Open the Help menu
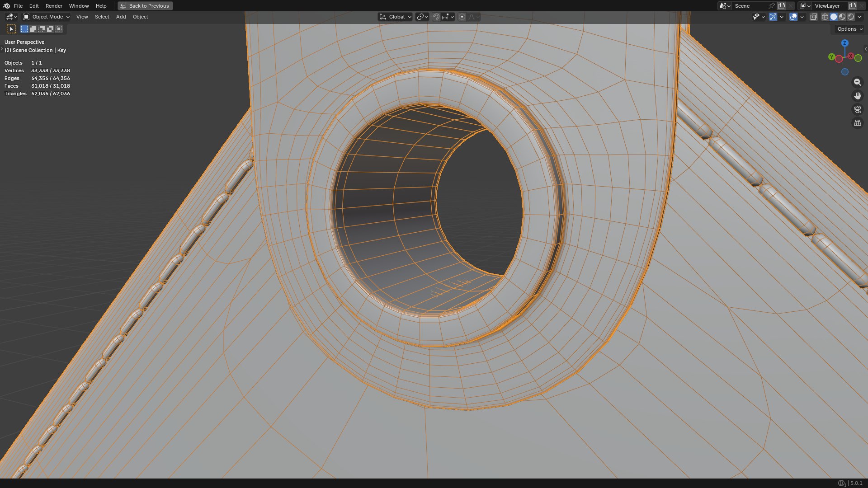The width and height of the screenshot is (868, 488). pos(101,6)
